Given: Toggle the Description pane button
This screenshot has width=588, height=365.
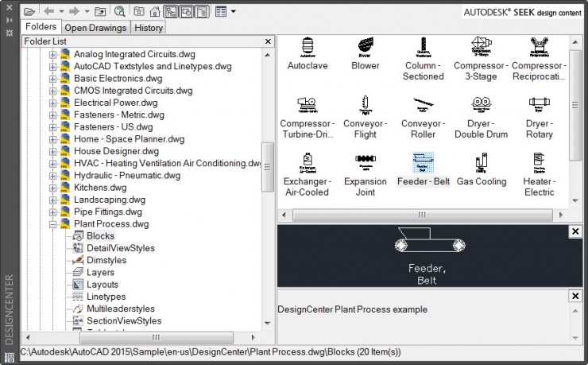Looking at the screenshot, I should 202,12.
